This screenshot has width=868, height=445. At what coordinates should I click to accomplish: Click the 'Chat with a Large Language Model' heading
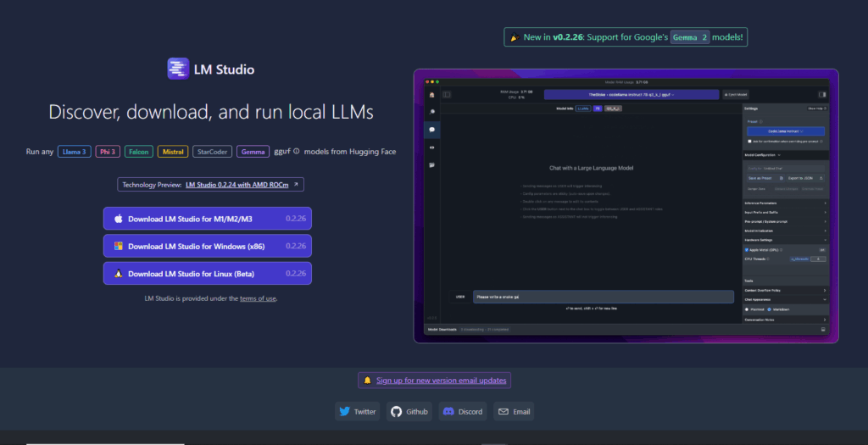(591, 168)
